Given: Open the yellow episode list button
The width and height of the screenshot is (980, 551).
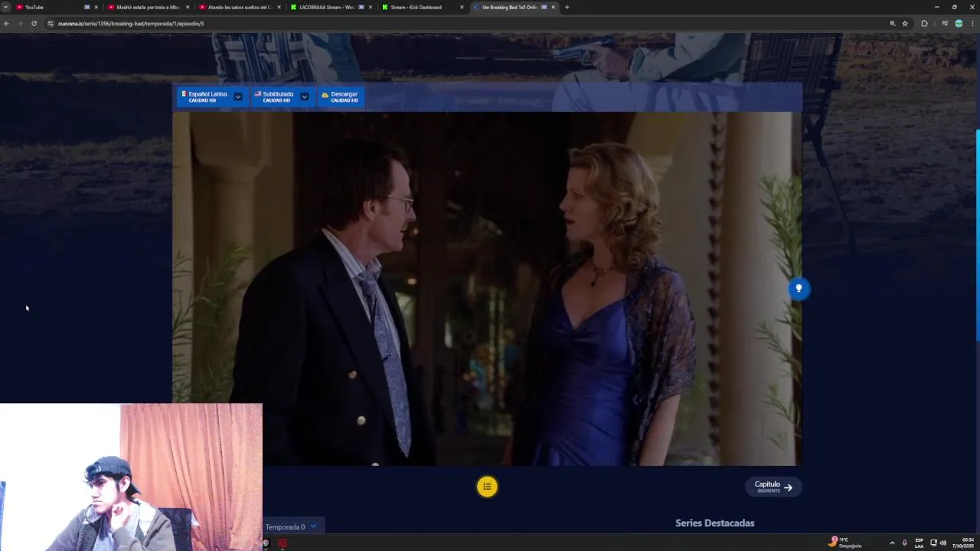Looking at the screenshot, I should [487, 487].
